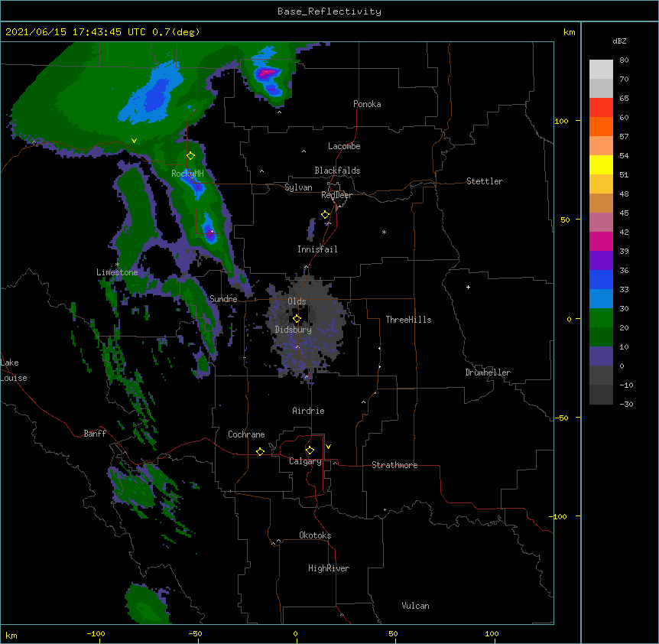The image size is (659, 644).
Task: Click the white plus marker west of Drumheller
Action: 468,287
